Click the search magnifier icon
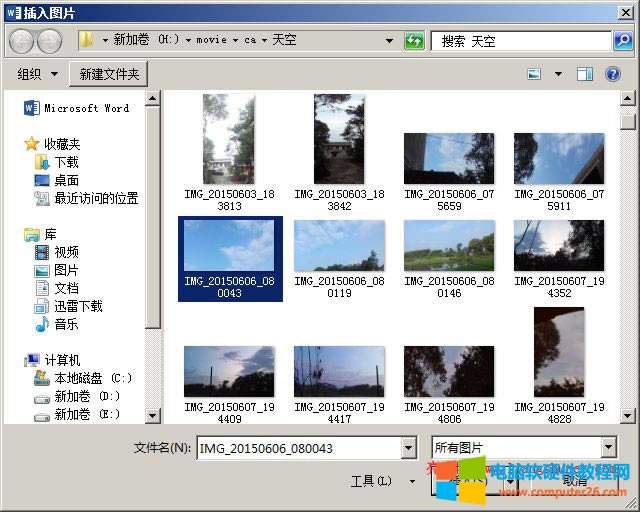Viewport: 640px width, 512px height. [x=623, y=41]
